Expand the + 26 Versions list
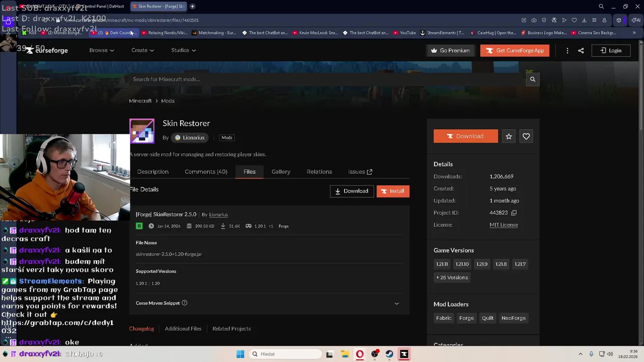This screenshot has width=644, height=362. (452, 278)
